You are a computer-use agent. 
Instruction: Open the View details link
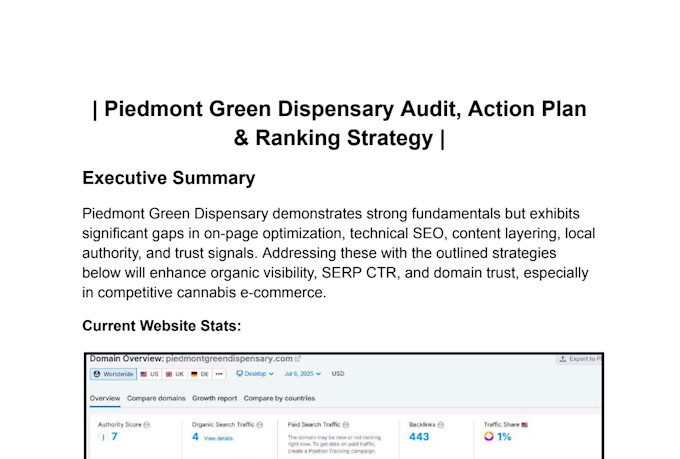[x=218, y=439]
